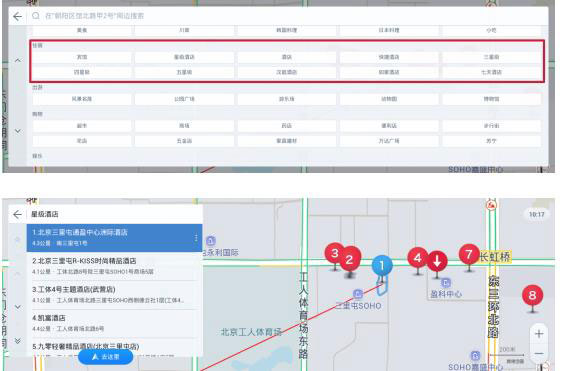Select 公园广场 under 出游
Viewport: 562px width, 371px height.
(x=184, y=99)
